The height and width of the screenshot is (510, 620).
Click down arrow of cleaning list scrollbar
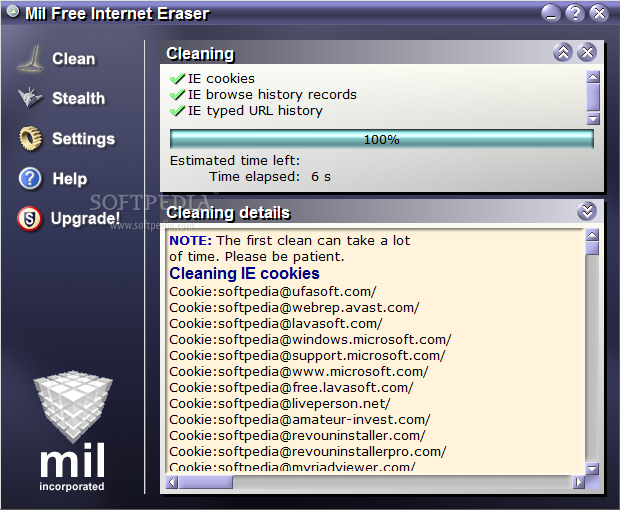tap(593, 119)
